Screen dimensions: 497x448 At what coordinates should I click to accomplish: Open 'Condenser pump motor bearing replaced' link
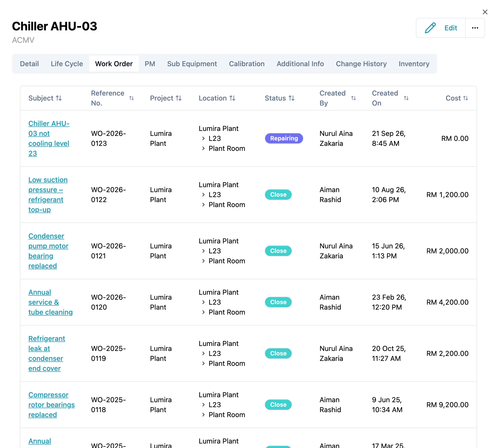pyautogui.click(x=48, y=251)
